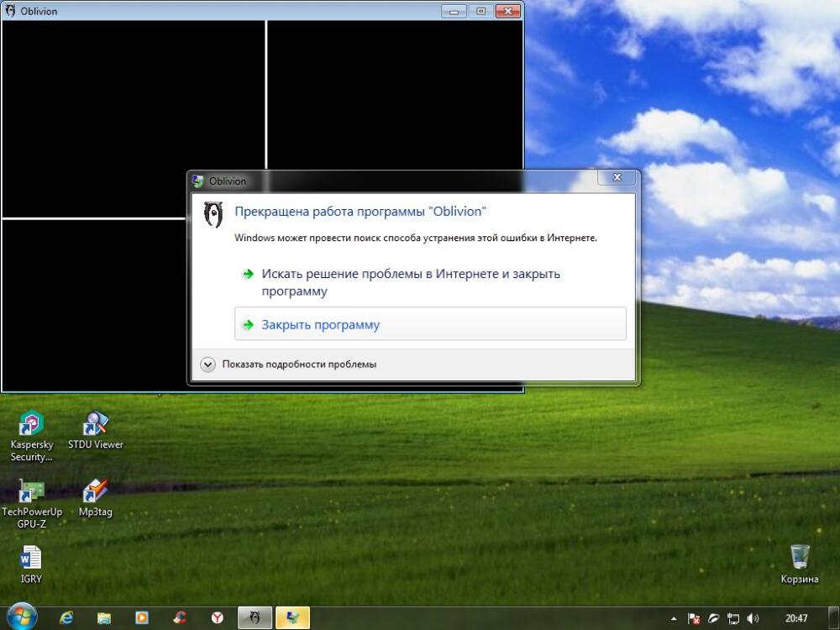Image resolution: width=840 pixels, height=630 pixels.
Task: Open Корзина recycle bin icon
Action: tap(800, 564)
